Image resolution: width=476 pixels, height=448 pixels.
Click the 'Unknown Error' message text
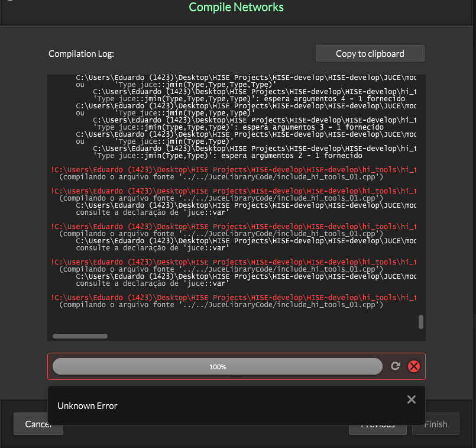[88, 406]
